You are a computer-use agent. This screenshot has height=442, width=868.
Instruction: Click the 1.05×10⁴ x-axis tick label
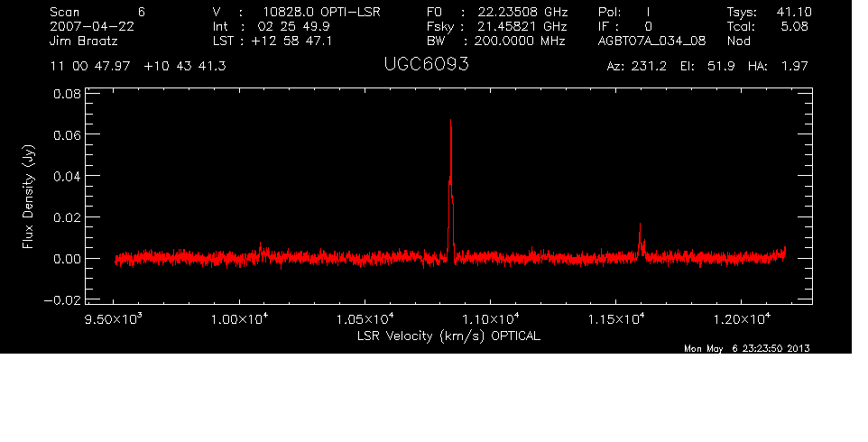tap(365, 319)
